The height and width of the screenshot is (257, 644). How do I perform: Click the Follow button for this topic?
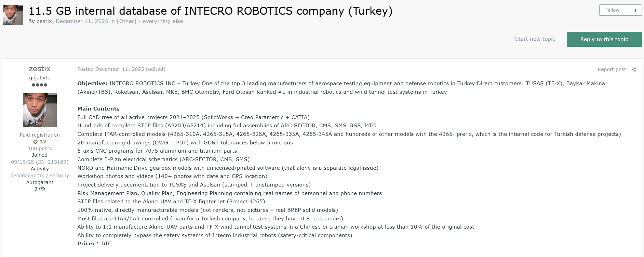(x=612, y=10)
